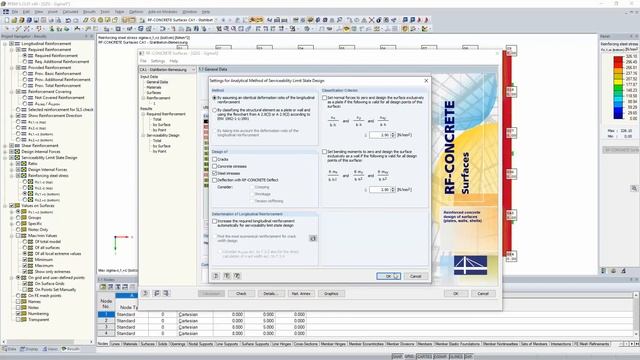
Task: Switch to Nodal Supports table tab
Action: coord(200,344)
